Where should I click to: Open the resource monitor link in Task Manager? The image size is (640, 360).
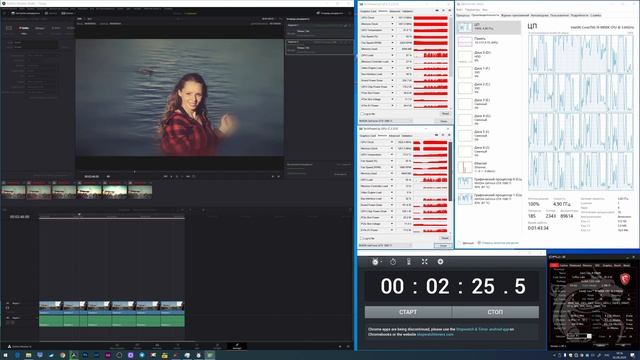click(x=500, y=243)
